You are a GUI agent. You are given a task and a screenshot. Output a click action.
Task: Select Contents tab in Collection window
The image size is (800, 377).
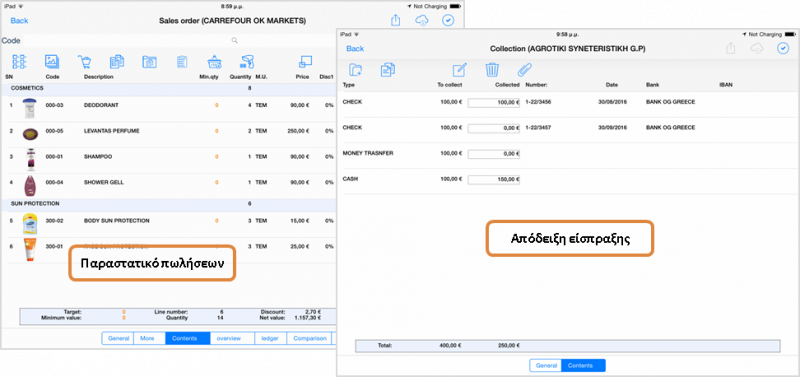click(583, 366)
